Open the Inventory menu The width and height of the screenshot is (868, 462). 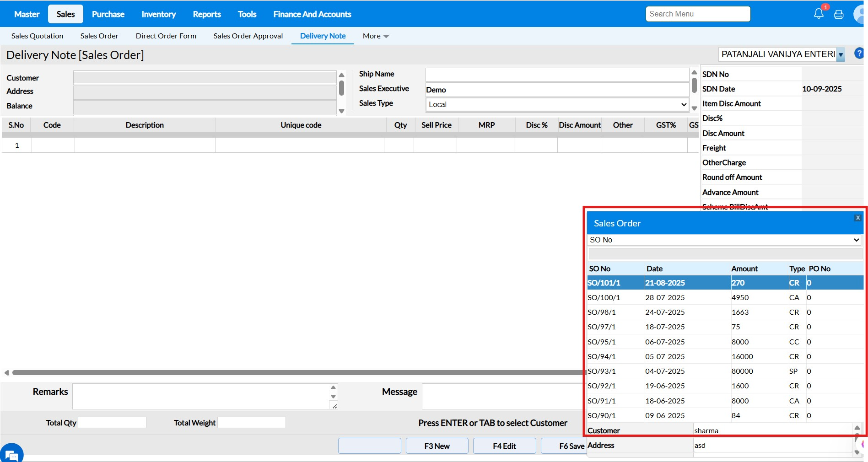click(x=158, y=14)
